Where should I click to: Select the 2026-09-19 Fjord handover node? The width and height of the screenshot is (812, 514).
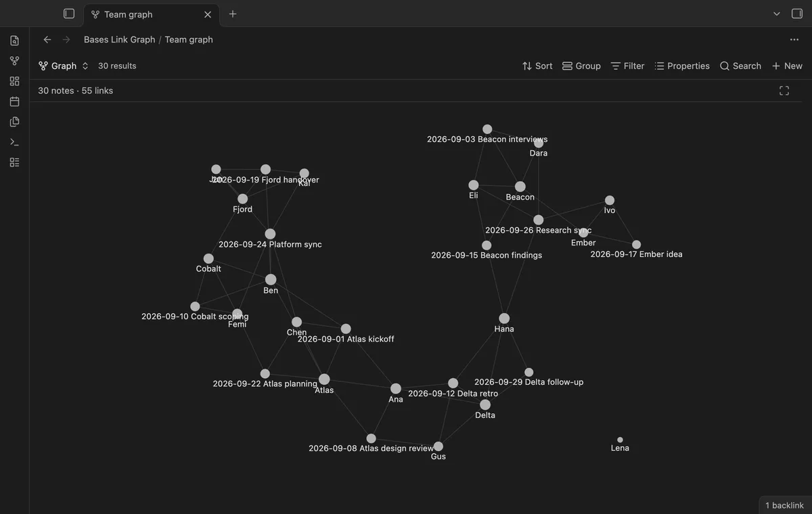coord(266,169)
